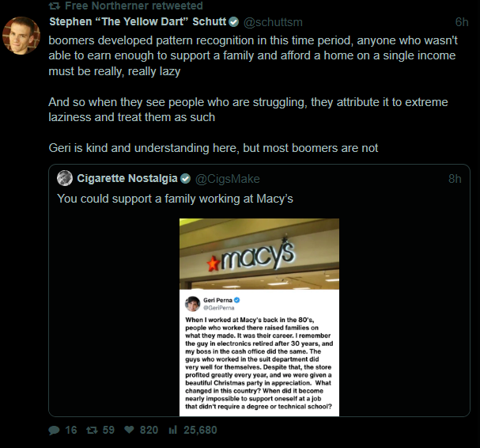Click the Cigarette Nostalgia display name

click(x=127, y=178)
